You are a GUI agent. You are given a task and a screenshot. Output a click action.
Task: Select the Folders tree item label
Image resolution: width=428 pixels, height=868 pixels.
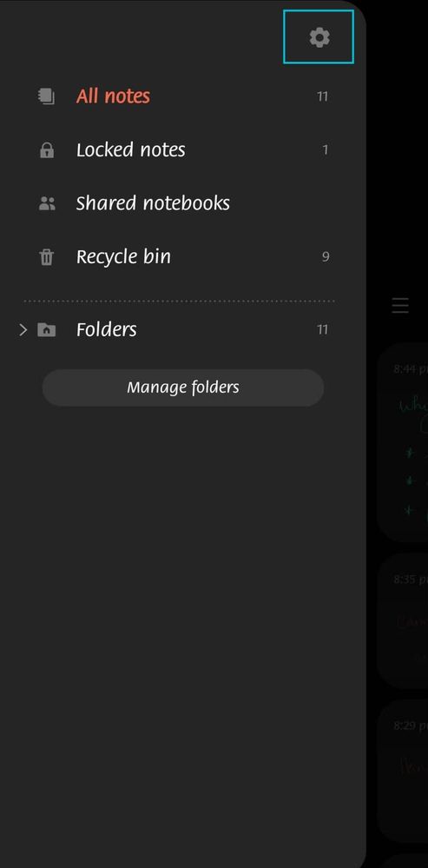(x=106, y=330)
